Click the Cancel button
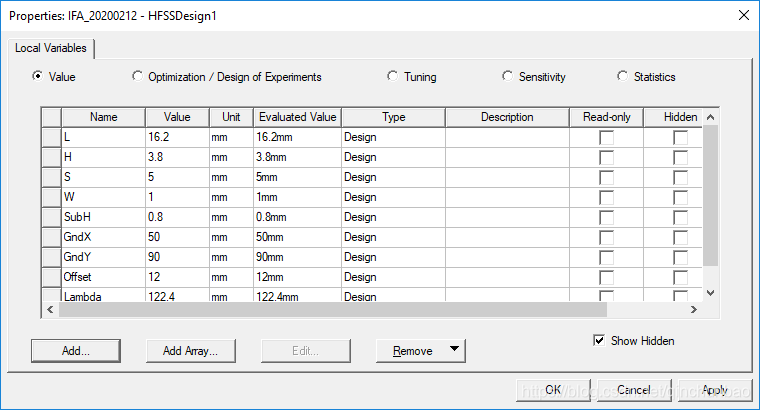 [x=633, y=390]
